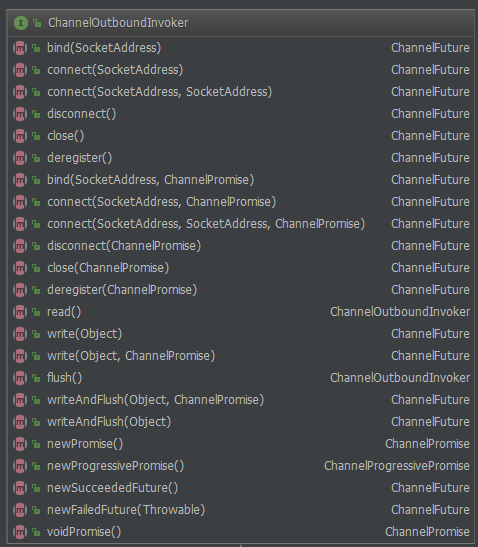Click the method icon for write(Object)

point(20,334)
